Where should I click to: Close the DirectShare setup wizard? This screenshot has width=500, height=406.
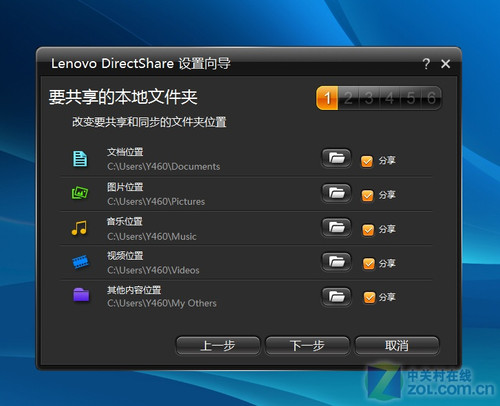coord(446,64)
